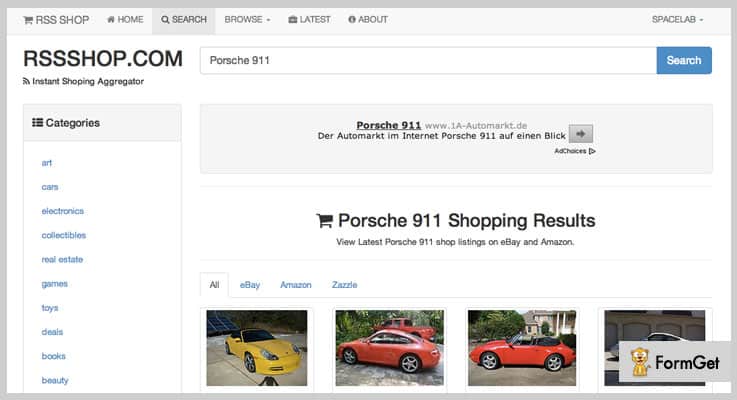Image resolution: width=737 pixels, height=400 pixels.
Task: Open the ABOUT nav item
Action: pyautogui.click(x=368, y=20)
